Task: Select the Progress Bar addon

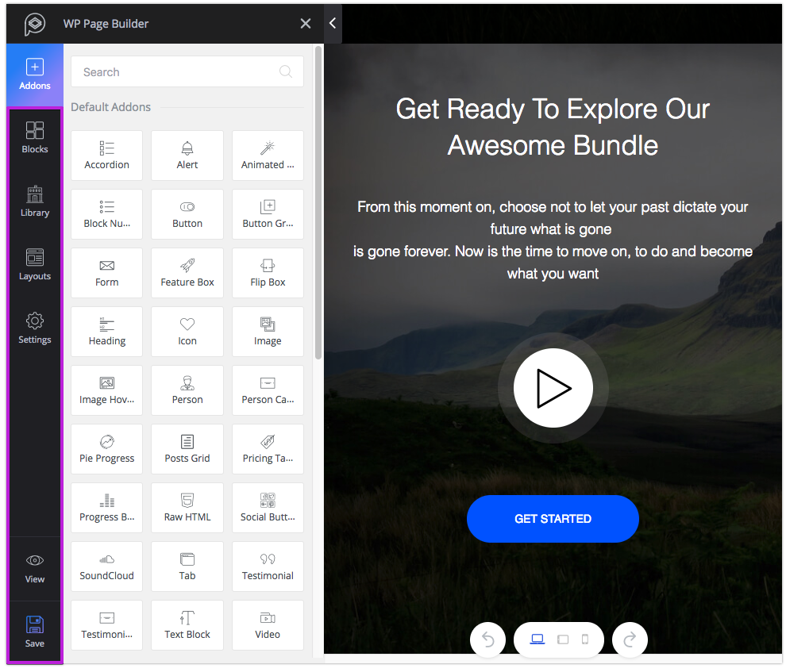Action: pos(106,507)
